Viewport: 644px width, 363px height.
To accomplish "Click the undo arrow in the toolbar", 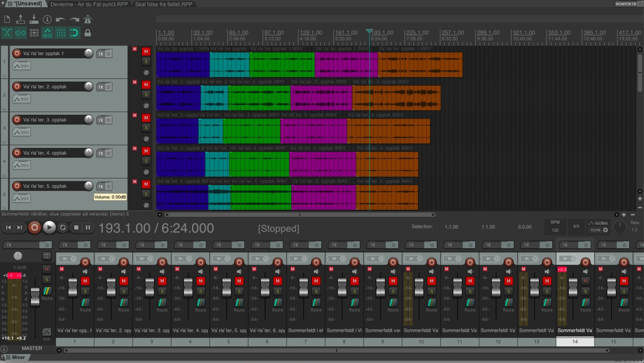I will pos(61,20).
